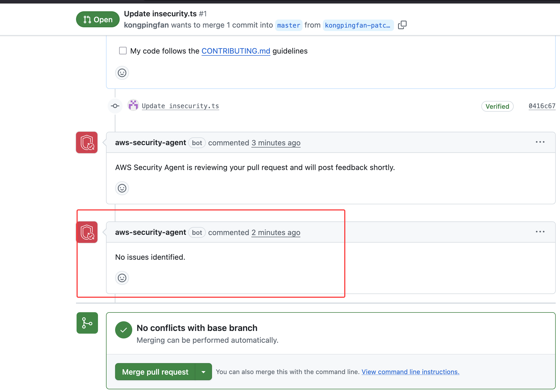Click the copy branch name icon
This screenshot has width=560, height=392.
(x=402, y=25)
